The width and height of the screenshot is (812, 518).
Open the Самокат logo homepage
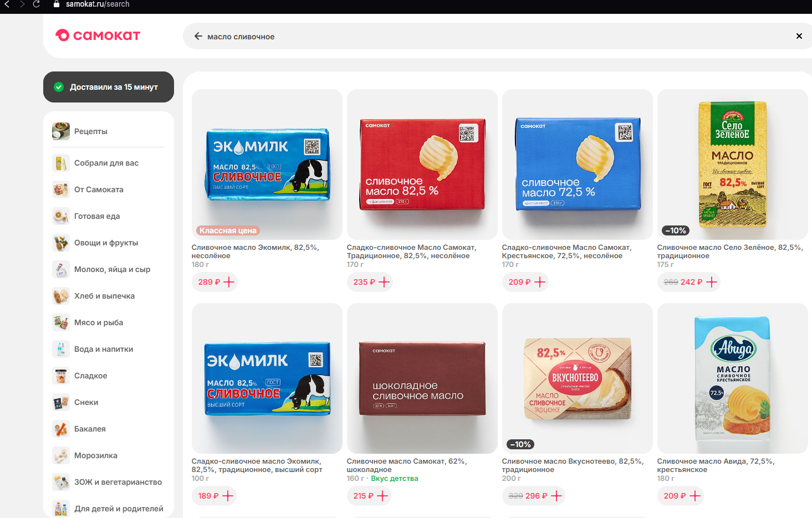pos(98,35)
